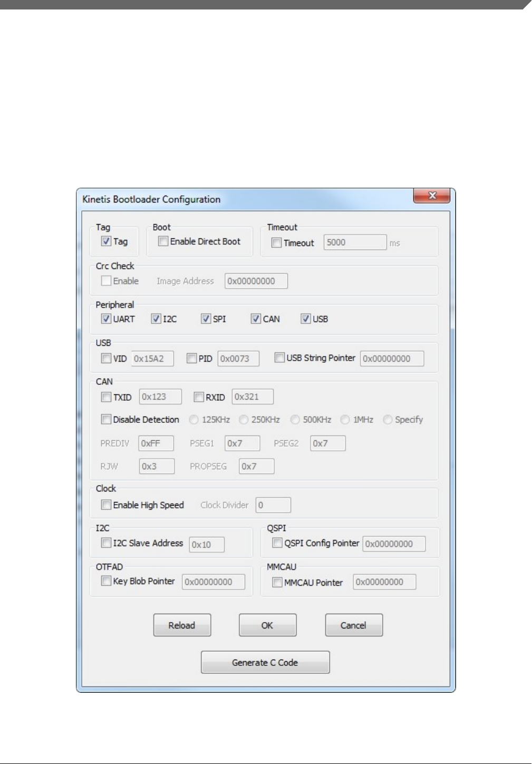The height and width of the screenshot is (764, 532).
Task: Select the 125KHz radio button
Action: coord(194,420)
